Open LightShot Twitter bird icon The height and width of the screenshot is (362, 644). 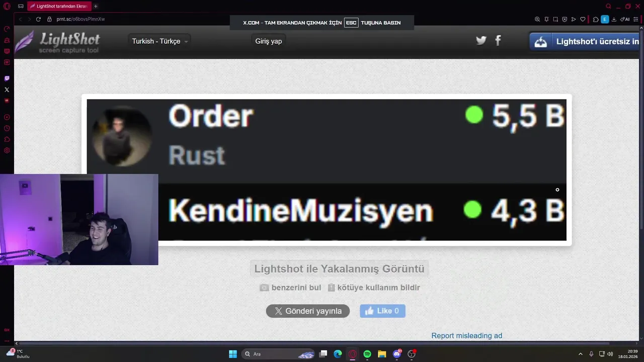click(481, 40)
